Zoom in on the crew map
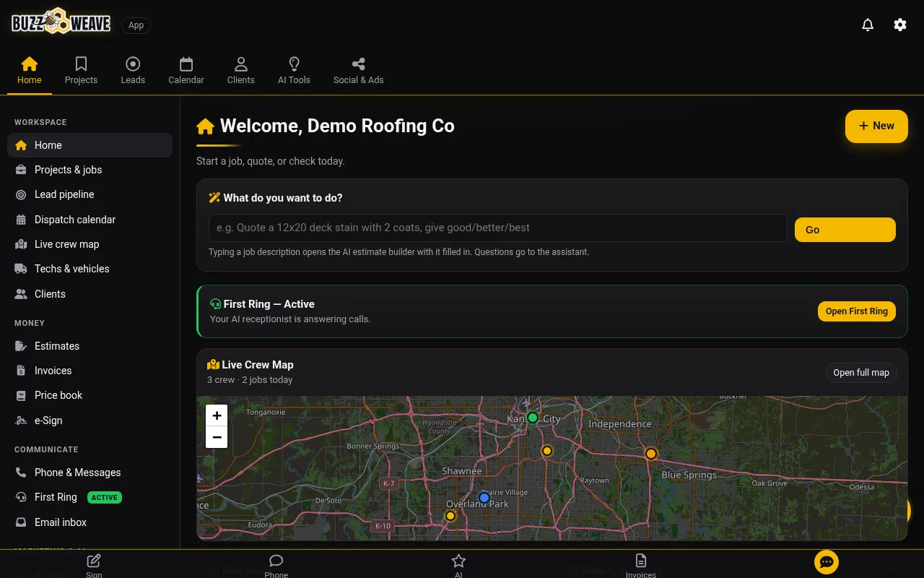The width and height of the screenshot is (924, 578). tap(217, 415)
